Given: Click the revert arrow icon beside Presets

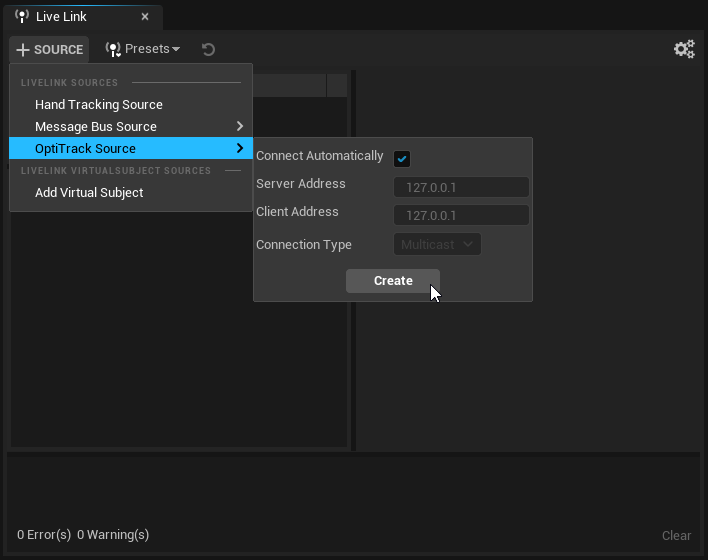Looking at the screenshot, I should [x=208, y=49].
